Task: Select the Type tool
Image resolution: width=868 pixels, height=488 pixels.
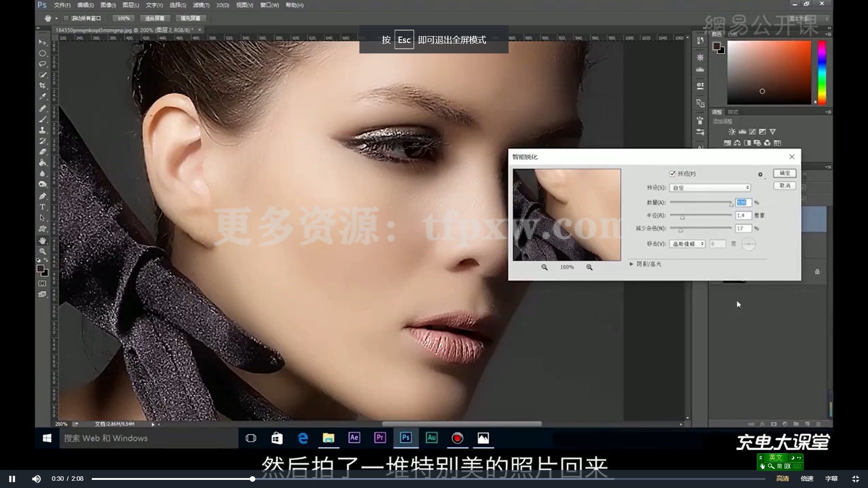Action: click(x=42, y=207)
